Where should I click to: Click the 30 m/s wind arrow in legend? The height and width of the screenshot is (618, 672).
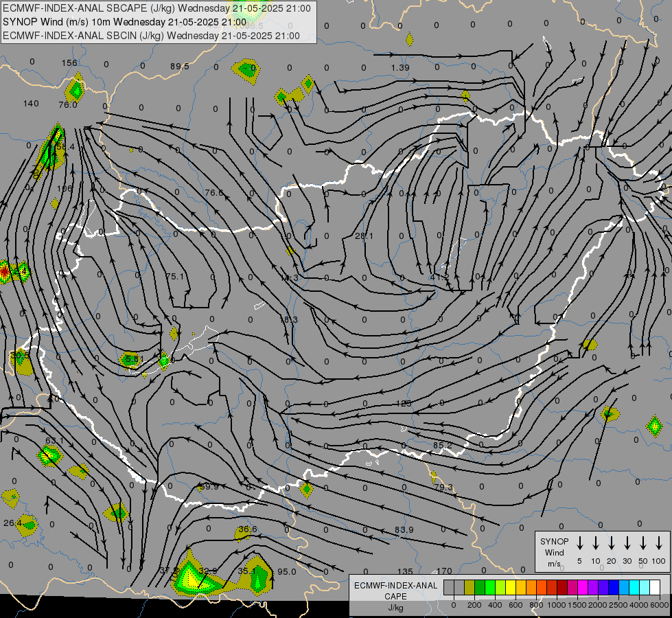(x=627, y=543)
